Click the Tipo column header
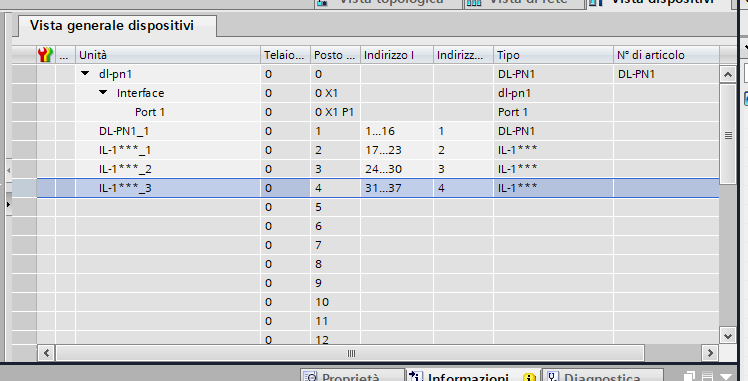The width and height of the screenshot is (748, 381). [553, 55]
